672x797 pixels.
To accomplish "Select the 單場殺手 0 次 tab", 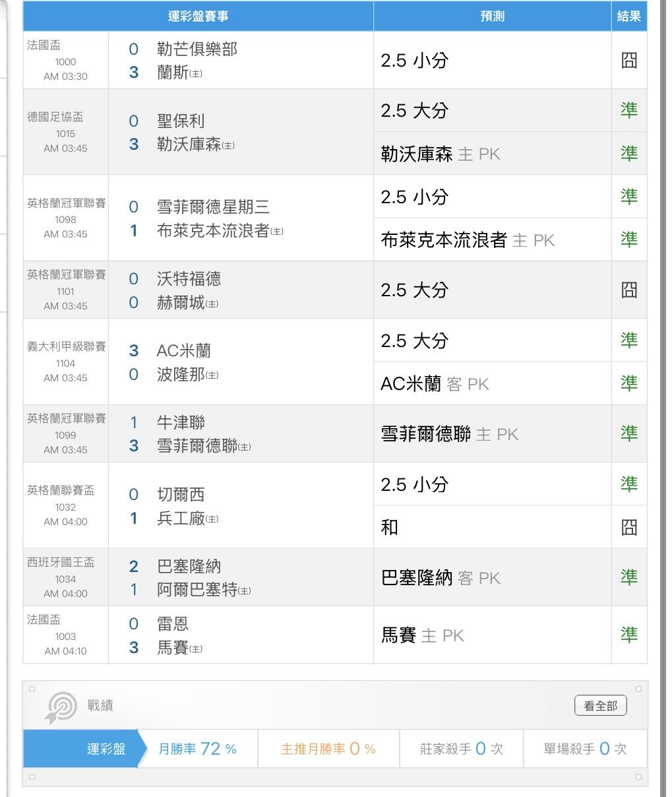I will [585, 749].
